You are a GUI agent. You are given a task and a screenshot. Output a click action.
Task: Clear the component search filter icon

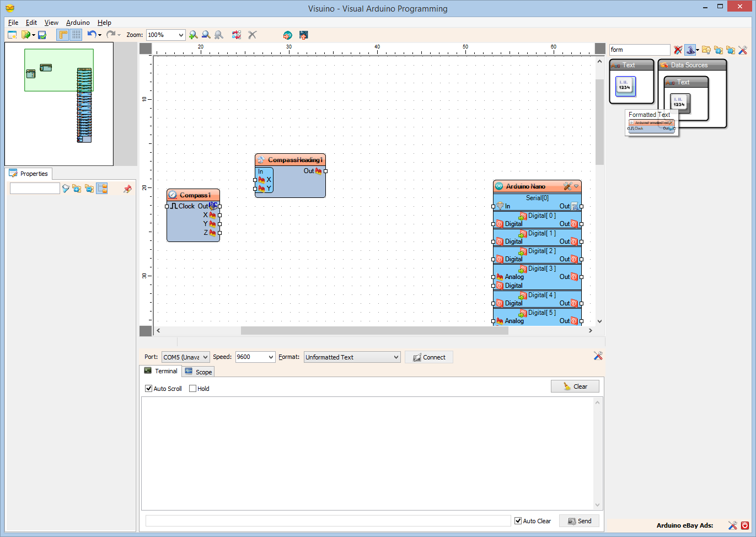pos(678,50)
